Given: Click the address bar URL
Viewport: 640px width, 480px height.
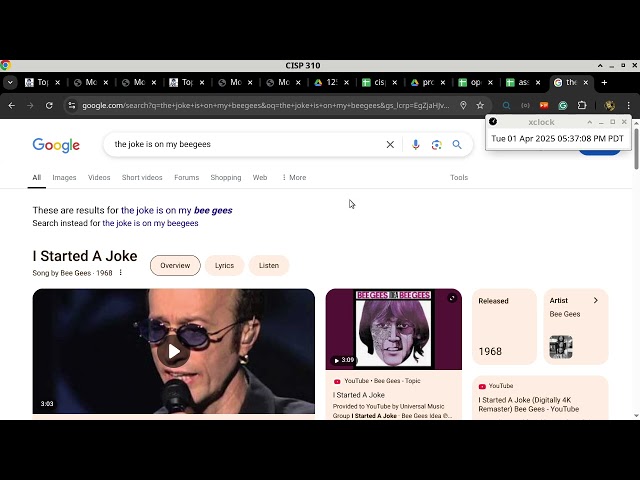Looking at the screenshot, I should [265, 105].
